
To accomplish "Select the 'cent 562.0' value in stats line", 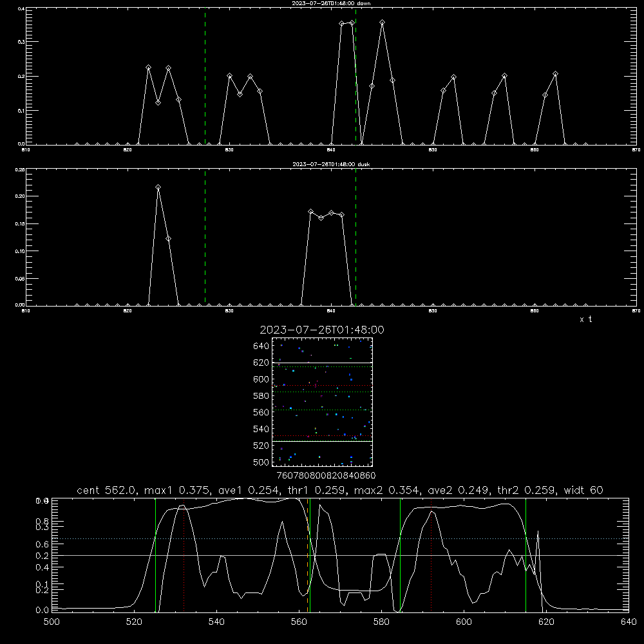I will coord(108,490).
